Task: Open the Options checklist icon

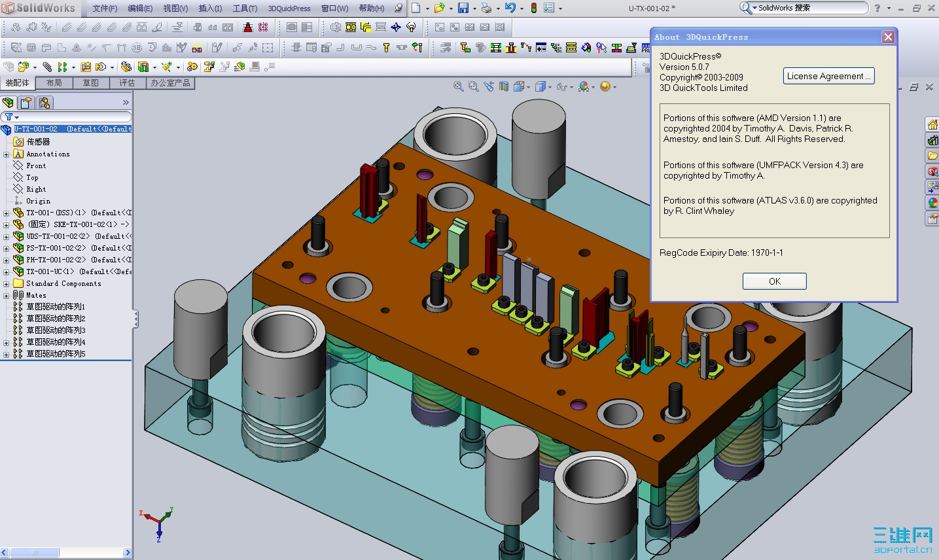Action: pos(549,8)
